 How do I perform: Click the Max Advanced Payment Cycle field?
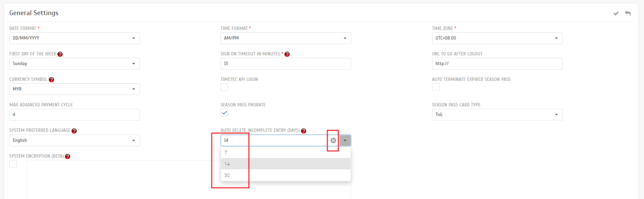pyautogui.click(x=75, y=115)
